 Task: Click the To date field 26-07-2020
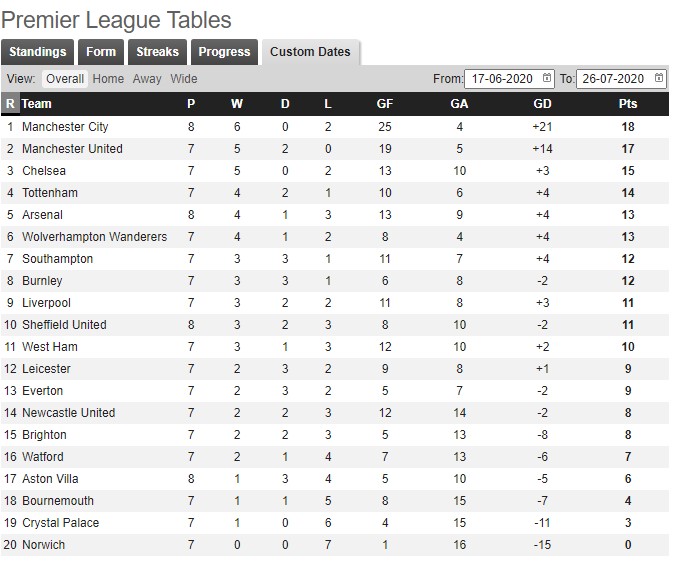point(621,79)
